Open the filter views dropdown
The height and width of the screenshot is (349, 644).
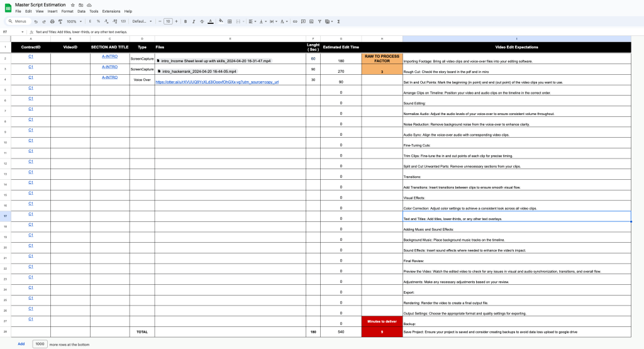pos(328,21)
